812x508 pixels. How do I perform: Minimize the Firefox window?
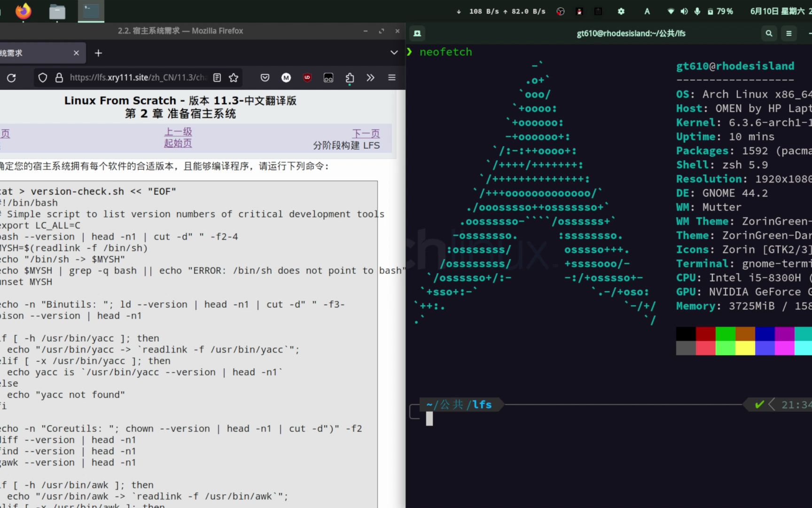[365, 31]
